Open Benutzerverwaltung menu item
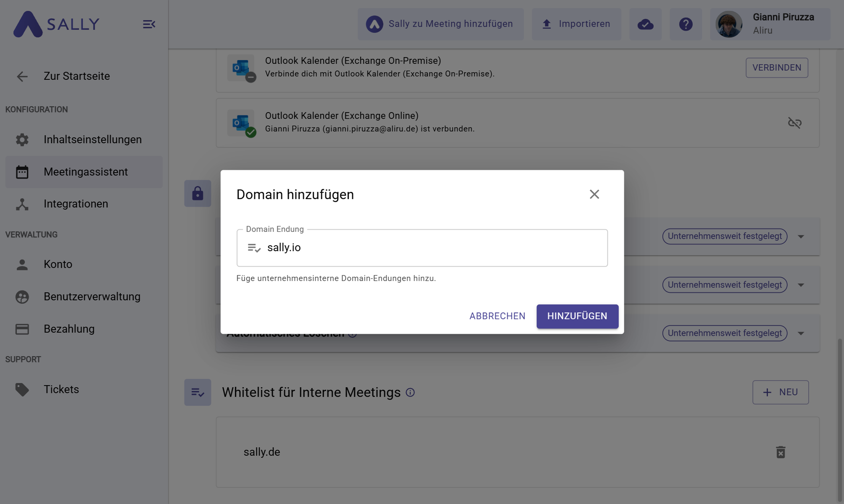This screenshot has height=504, width=844. 84,297
